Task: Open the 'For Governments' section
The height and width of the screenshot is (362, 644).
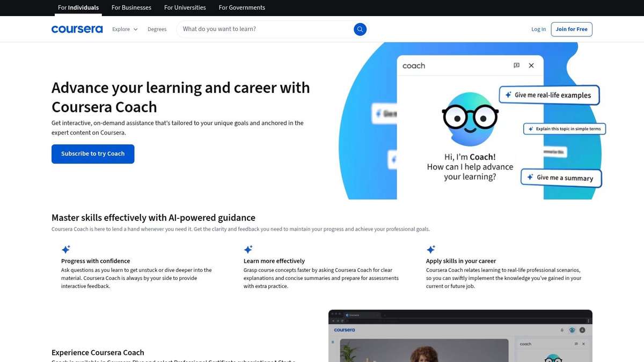Action: [241, 8]
